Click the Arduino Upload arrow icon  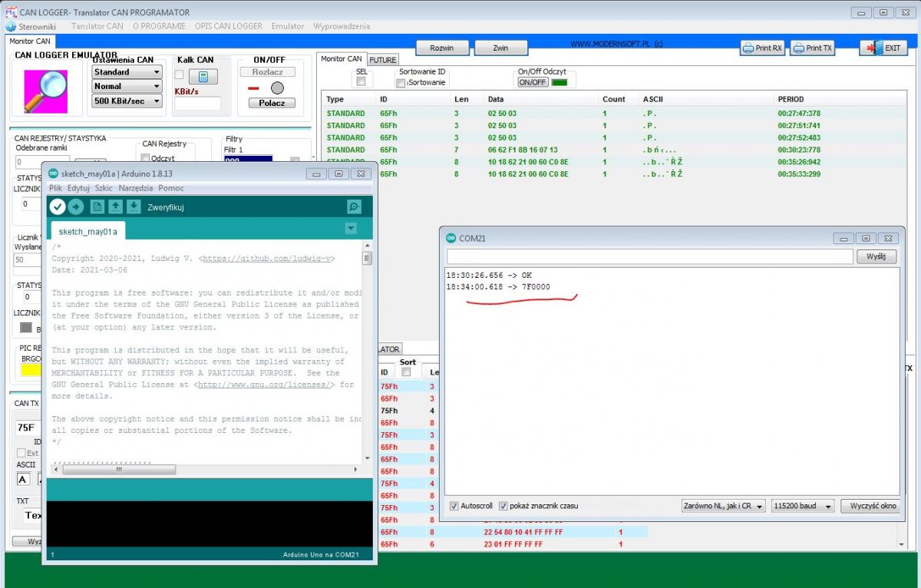(x=76, y=206)
